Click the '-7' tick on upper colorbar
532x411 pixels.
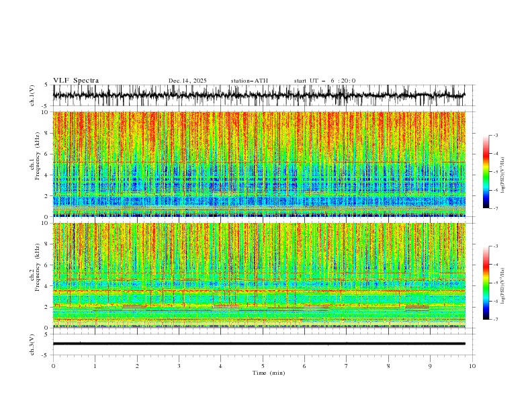point(496,208)
